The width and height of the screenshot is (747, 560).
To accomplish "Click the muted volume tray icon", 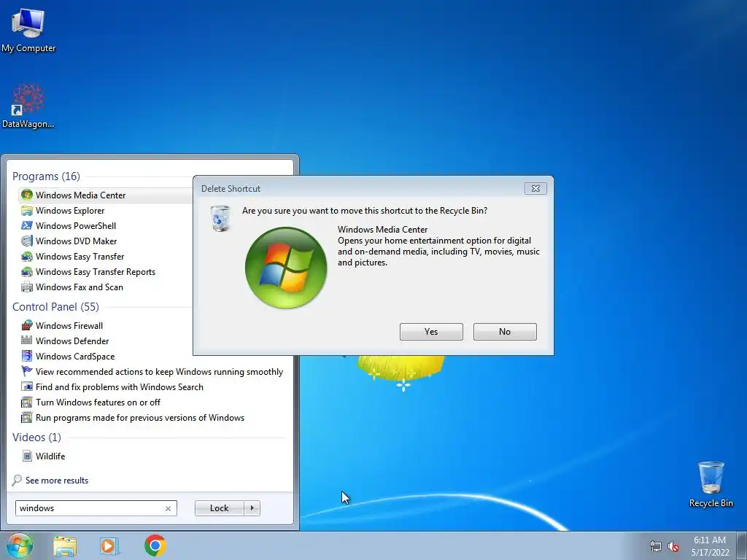I will click(673, 546).
